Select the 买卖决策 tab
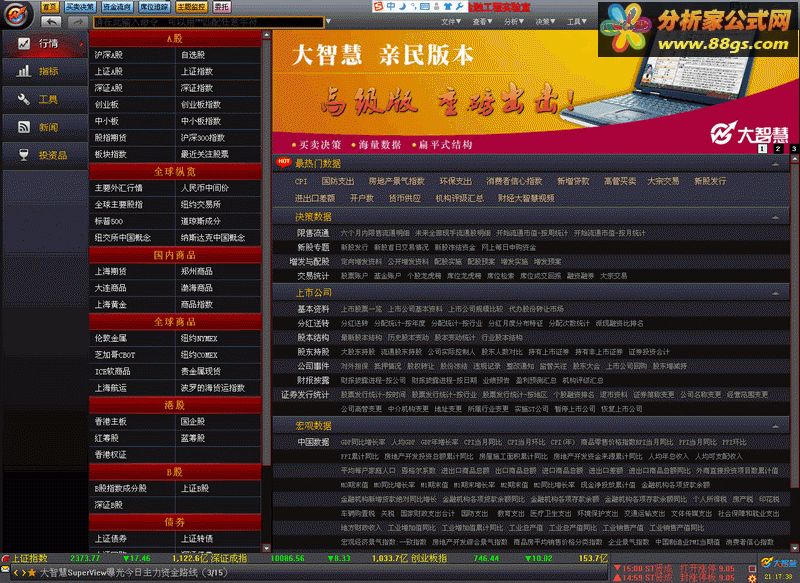This screenshot has width=800, height=583. (x=80, y=7)
